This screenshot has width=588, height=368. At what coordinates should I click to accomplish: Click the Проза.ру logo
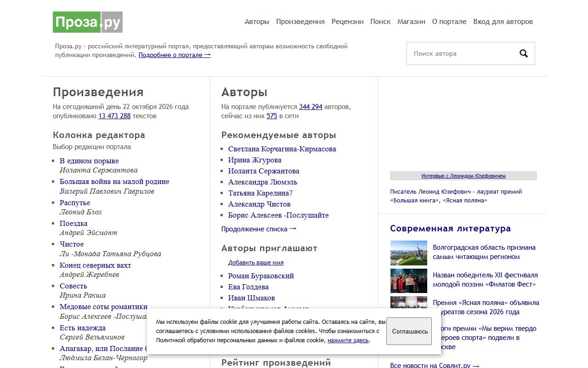[x=88, y=22]
